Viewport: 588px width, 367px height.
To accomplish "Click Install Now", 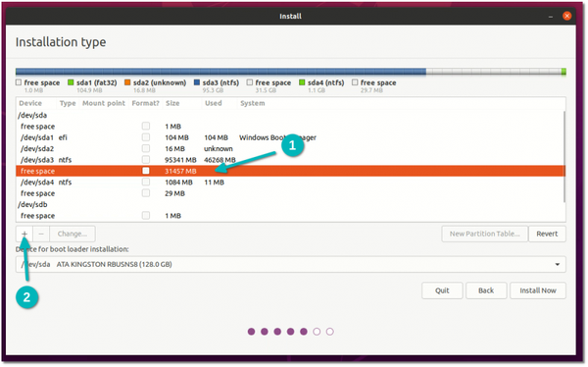I will (x=538, y=290).
